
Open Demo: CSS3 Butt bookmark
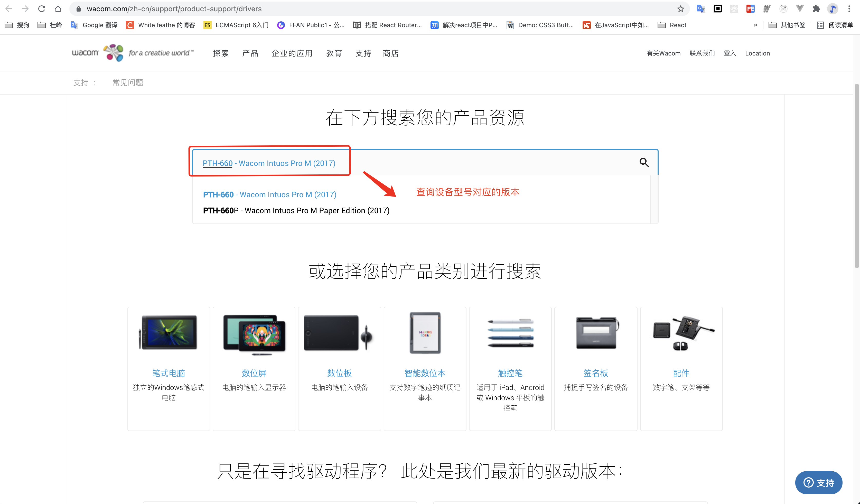[540, 25]
